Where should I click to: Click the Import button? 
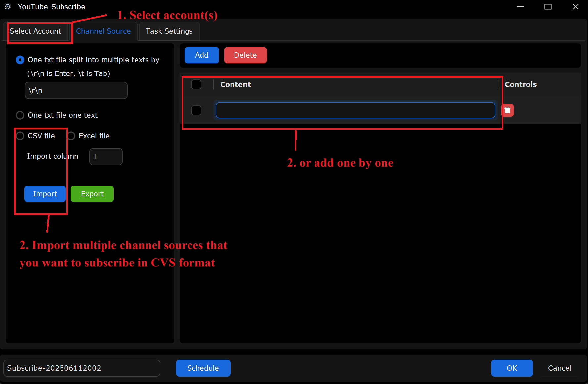pyautogui.click(x=45, y=194)
